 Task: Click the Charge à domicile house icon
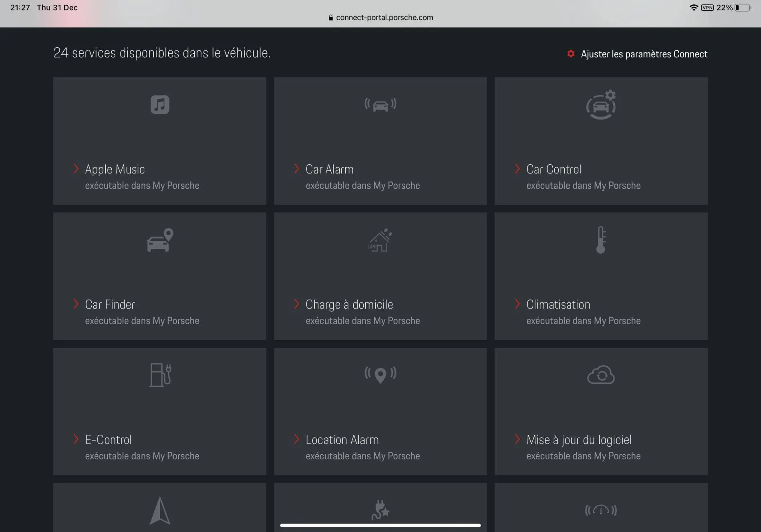(380, 240)
